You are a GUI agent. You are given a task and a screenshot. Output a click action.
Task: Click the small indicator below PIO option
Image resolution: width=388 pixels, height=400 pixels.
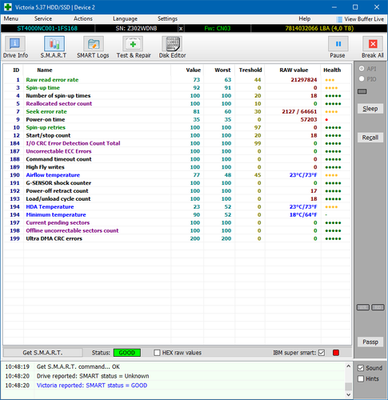pyautogui.click(x=362, y=91)
